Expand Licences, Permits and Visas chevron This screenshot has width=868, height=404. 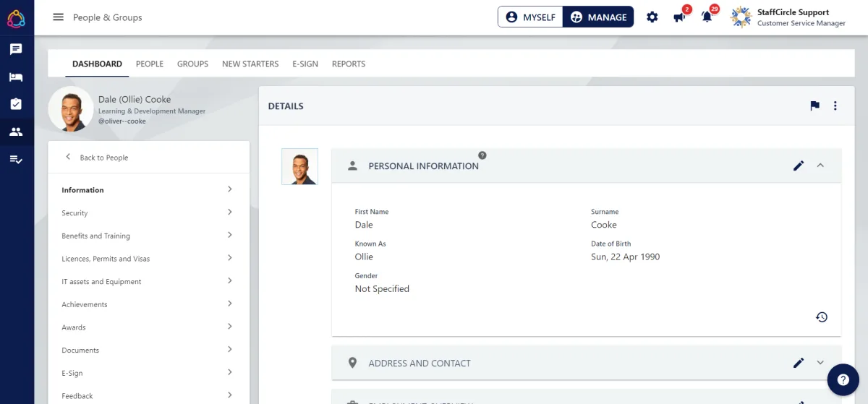point(230,258)
